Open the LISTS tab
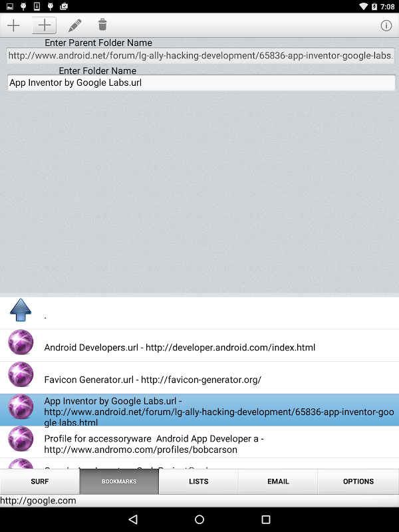 click(198, 481)
